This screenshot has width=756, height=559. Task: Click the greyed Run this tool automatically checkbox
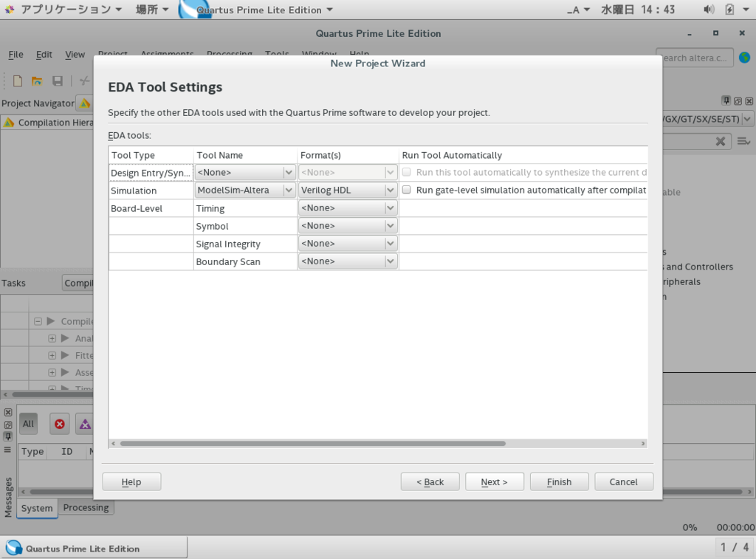click(x=407, y=172)
